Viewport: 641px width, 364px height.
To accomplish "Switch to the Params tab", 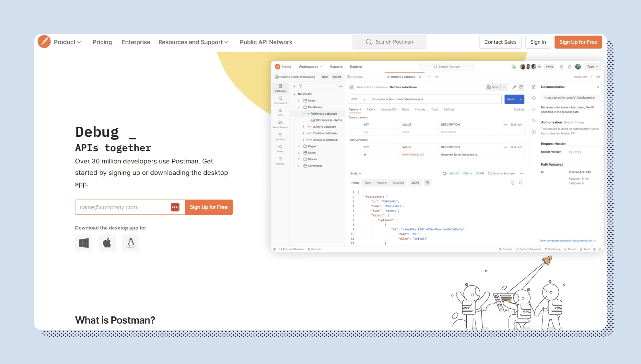I will [x=354, y=110].
